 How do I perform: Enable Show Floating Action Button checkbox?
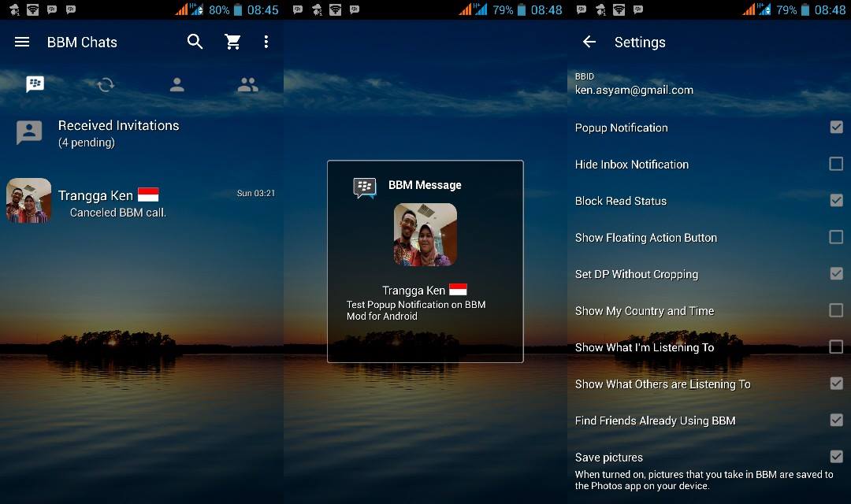[x=836, y=237]
